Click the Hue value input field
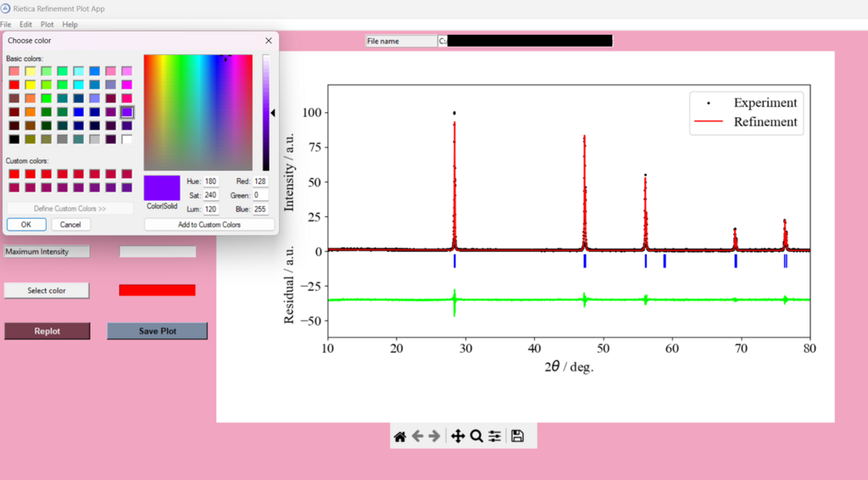Screen dimensions: 868x480 (x=210, y=181)
